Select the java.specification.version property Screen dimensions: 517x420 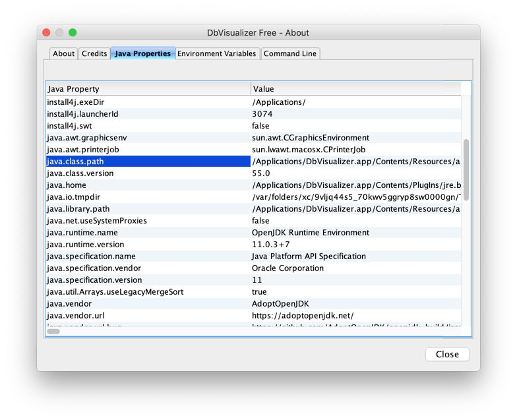pyautogui.click(x=148, y=280)
